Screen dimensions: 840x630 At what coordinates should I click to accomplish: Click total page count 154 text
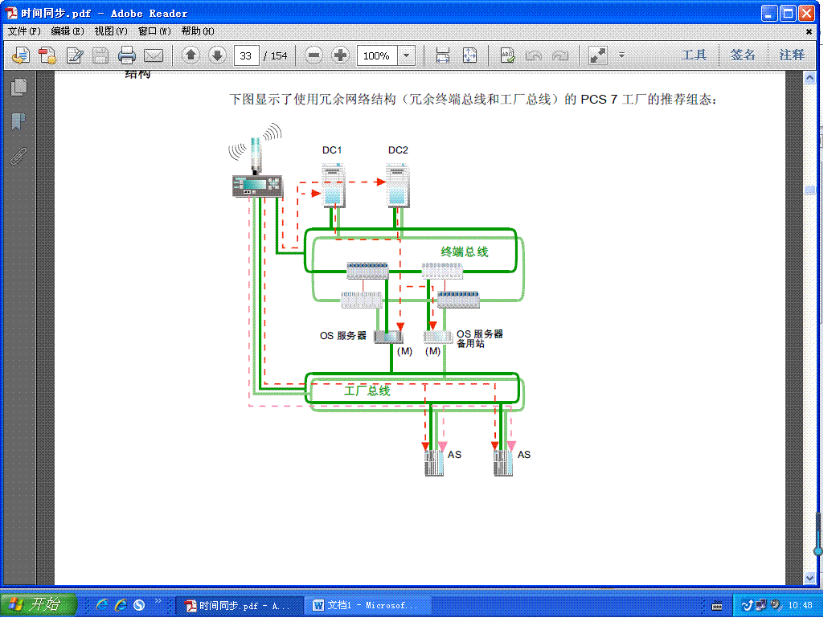[x=279, y=55]
